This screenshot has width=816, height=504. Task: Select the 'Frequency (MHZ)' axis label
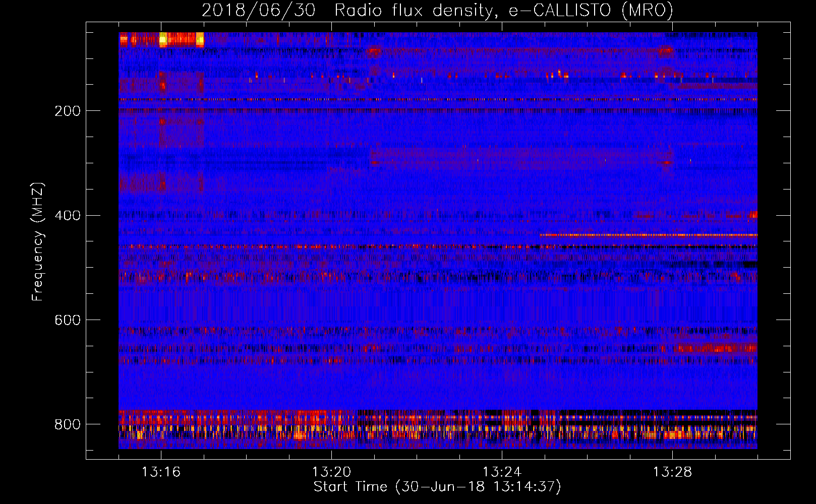(x=38, y=242)
